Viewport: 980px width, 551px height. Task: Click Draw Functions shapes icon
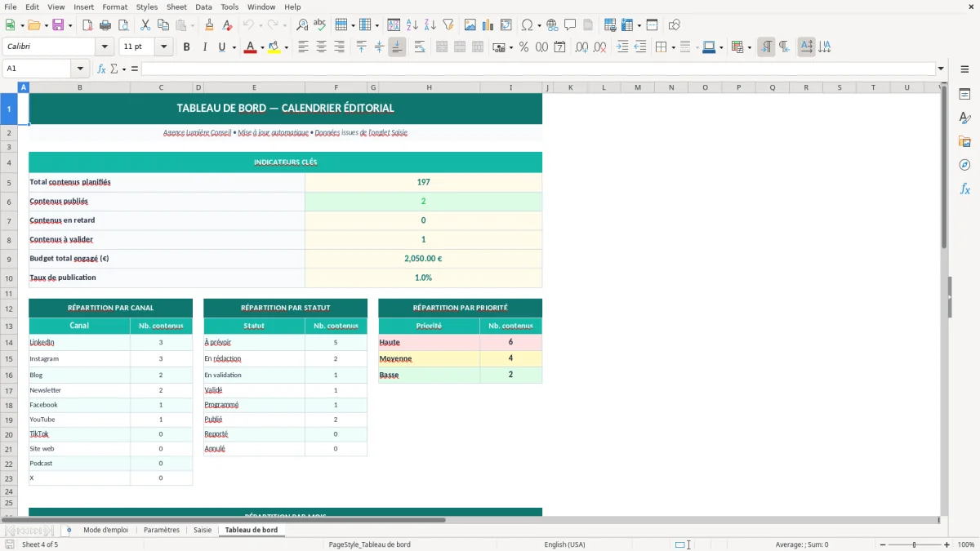[675, 25]
